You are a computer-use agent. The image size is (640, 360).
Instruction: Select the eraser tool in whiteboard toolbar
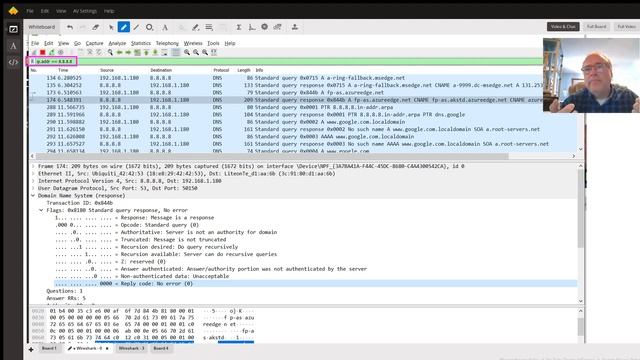pos(96,27)
